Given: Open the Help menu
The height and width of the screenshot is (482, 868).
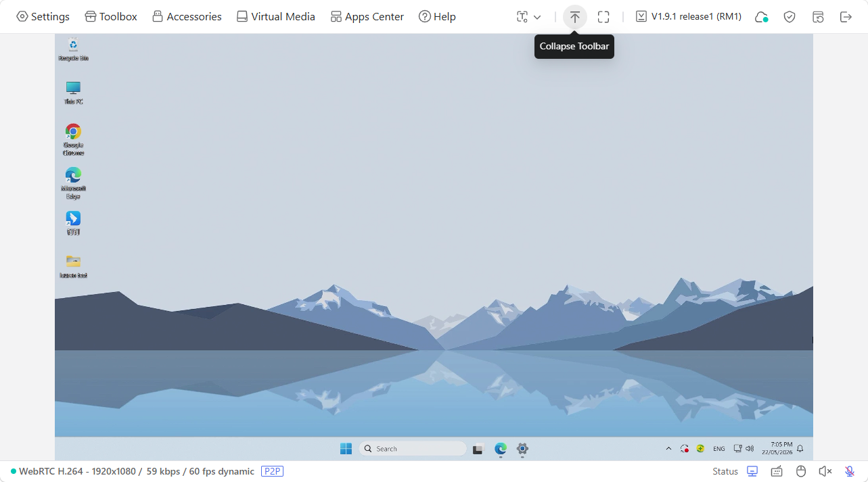Looking at the screenshot, I should pos(437,17).
